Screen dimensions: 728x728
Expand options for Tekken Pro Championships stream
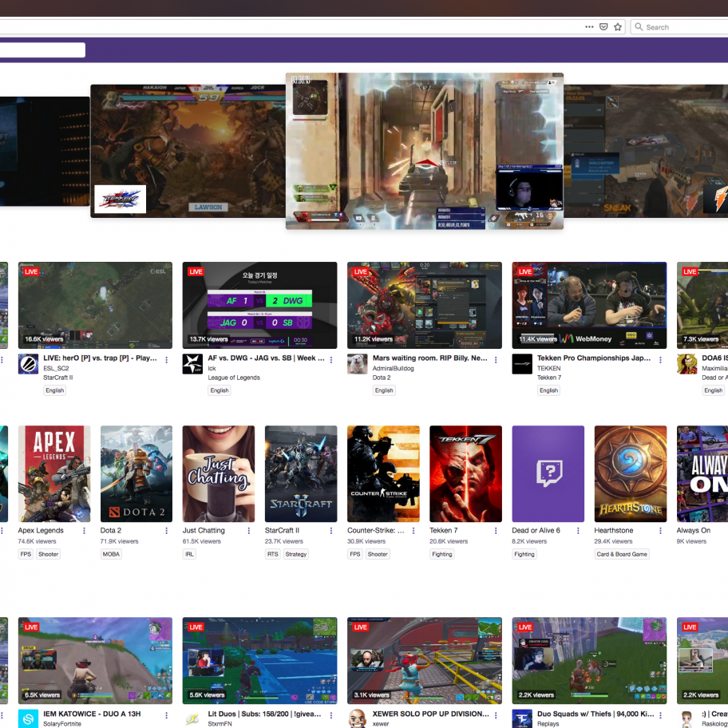[659, 359]
